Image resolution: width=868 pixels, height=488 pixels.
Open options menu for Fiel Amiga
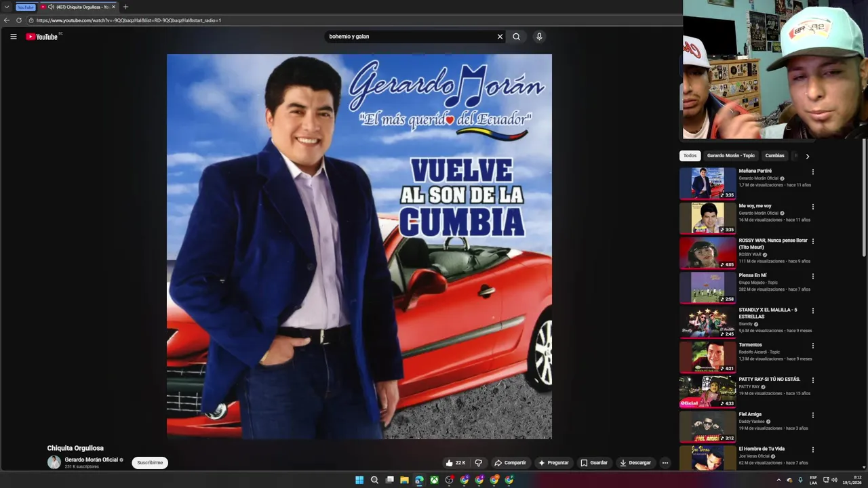pos(812,415)
